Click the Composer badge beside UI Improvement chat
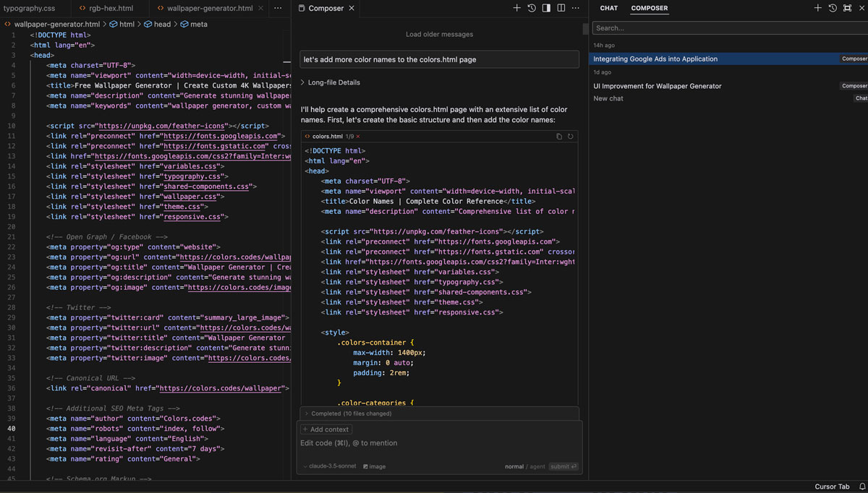The width and height of the screenshot is (868, 493). point(854,86)
